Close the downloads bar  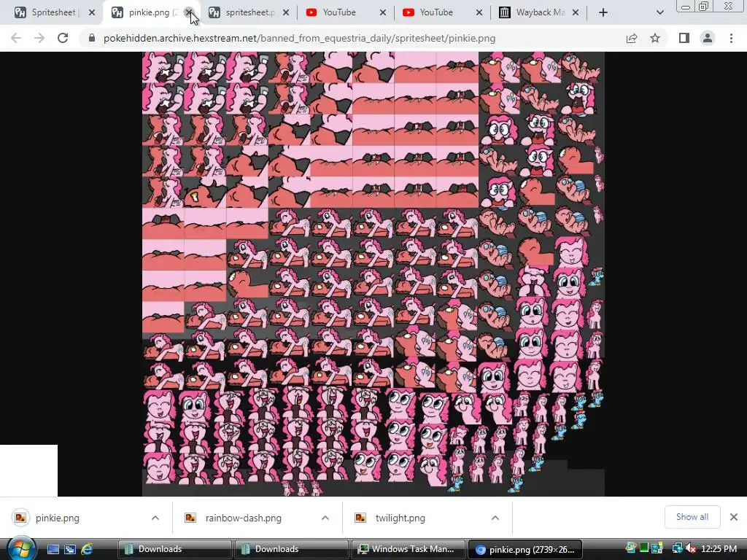(734, 517)
